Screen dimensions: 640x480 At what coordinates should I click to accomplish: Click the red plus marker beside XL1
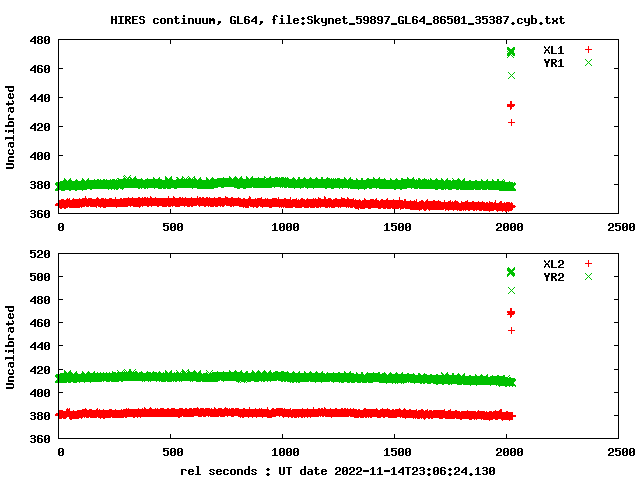click(588, 50)
